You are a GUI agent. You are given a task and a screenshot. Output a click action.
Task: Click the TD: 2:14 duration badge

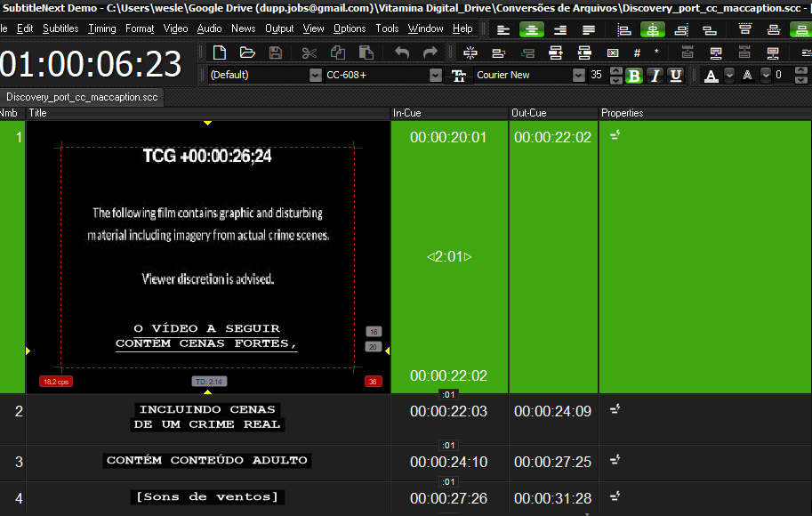tap(209, 382)
